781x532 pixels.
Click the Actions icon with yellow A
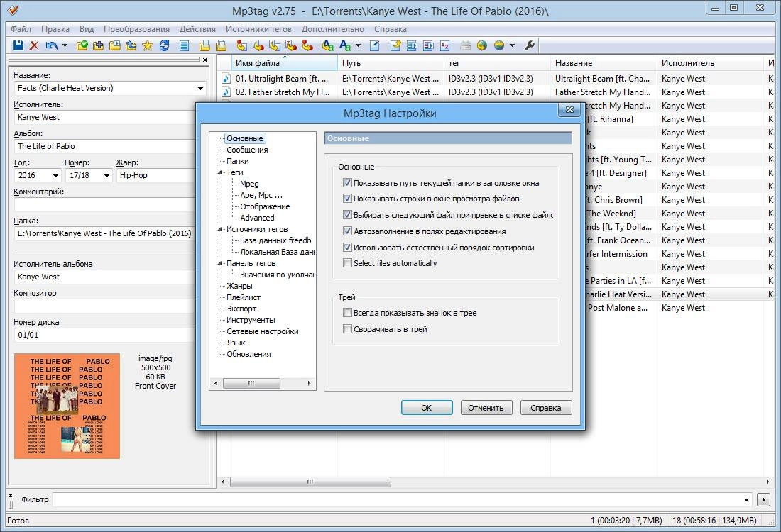click(x=328, y=46)
